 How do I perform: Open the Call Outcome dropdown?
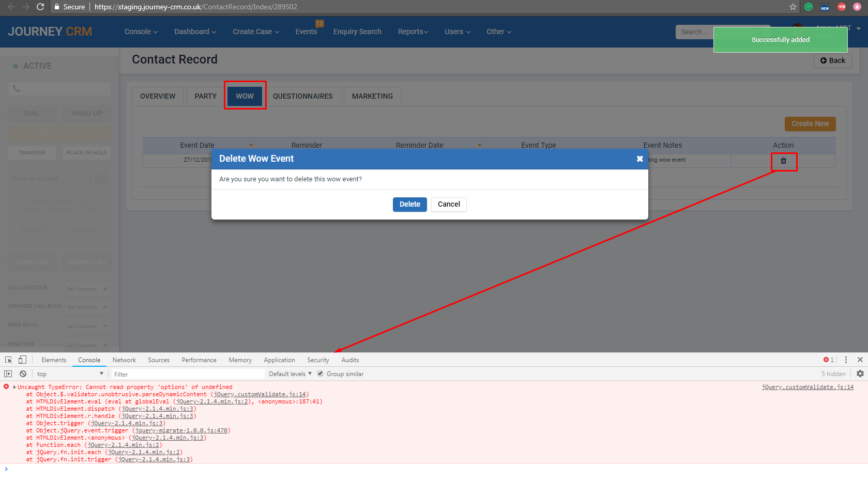[x=87, y=289]
